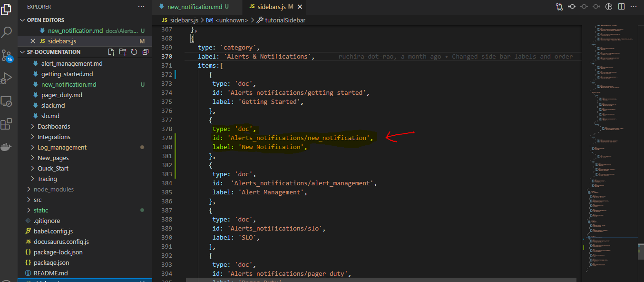Split the editor to the right

pos(621,7)
